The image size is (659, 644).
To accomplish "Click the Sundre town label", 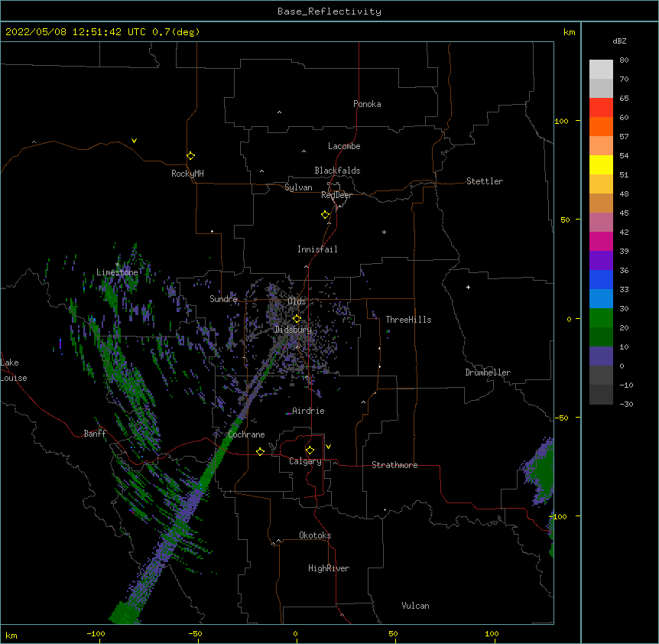I will pyautogui.click(x=223, y=299).
